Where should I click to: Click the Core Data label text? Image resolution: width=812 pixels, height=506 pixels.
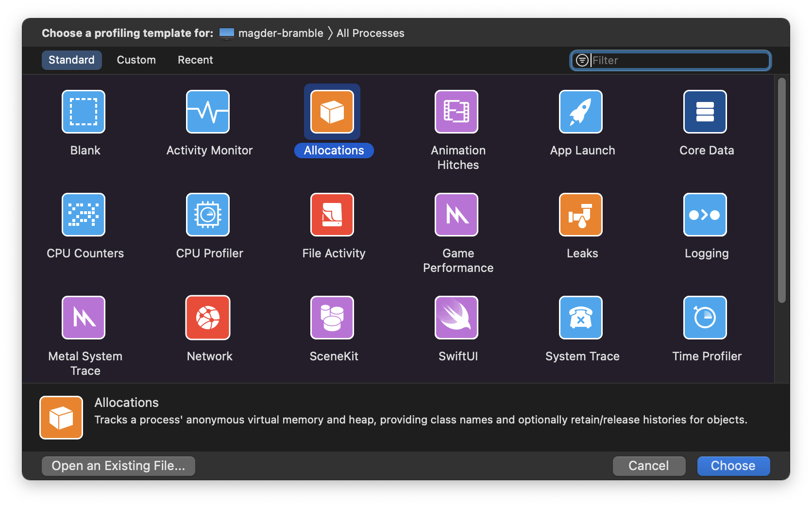[707, 151]
